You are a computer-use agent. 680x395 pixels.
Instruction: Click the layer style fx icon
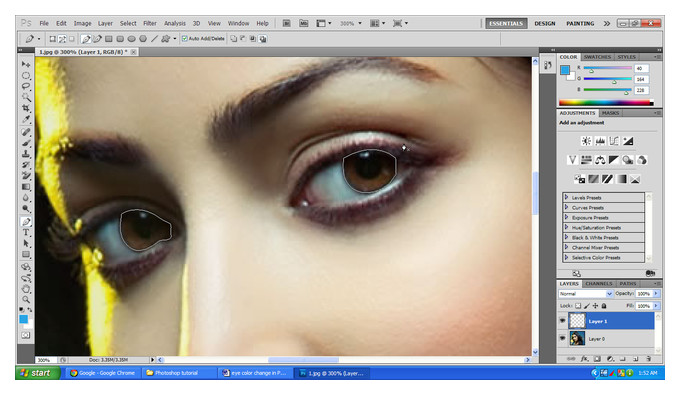tap(584, 359)
